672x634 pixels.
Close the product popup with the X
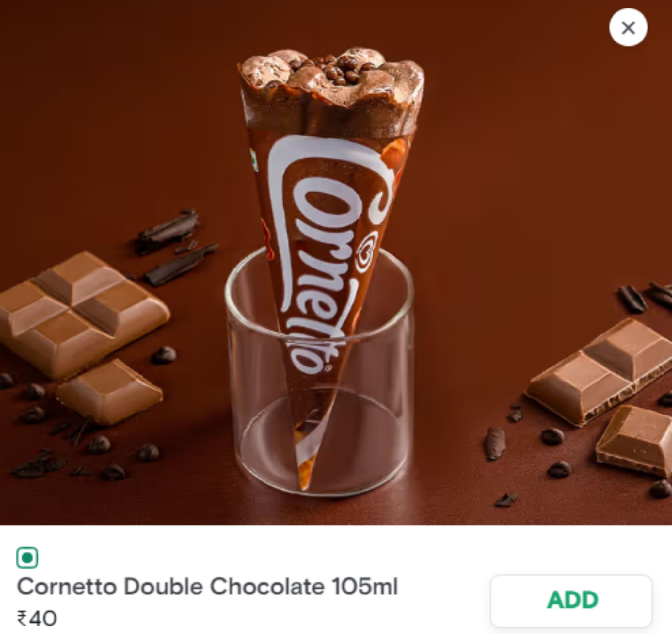coord(628,27)
